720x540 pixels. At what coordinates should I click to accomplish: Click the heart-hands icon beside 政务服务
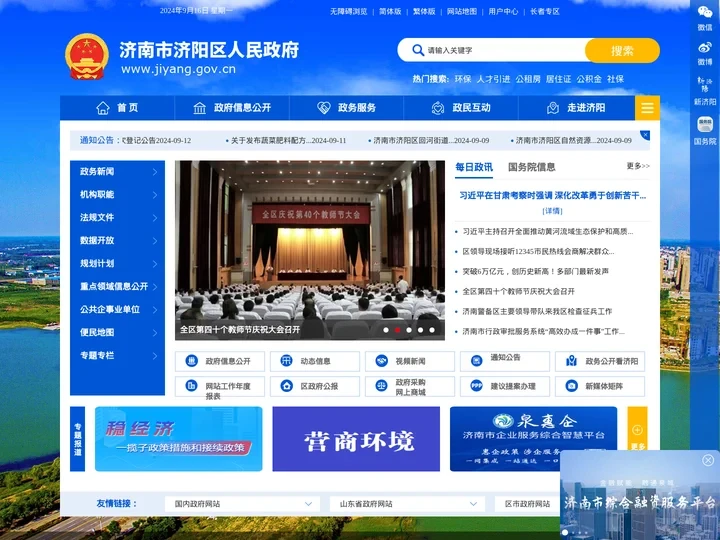click(x=324, y=108)
